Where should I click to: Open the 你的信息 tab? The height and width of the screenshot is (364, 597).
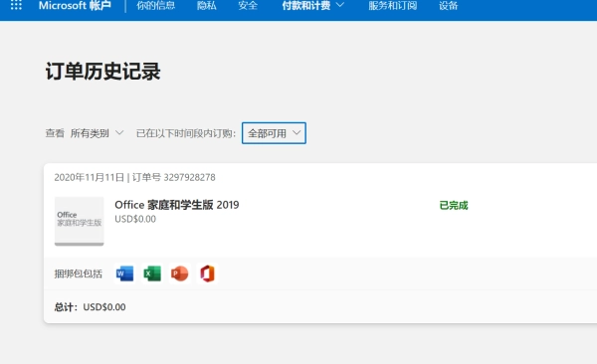(x=156, y=5)
